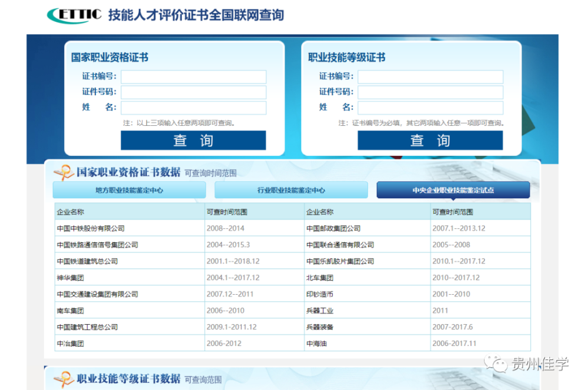Click date range 2007-2017.6
Viewport: 588px width, 390px height.
coord(452,327)
